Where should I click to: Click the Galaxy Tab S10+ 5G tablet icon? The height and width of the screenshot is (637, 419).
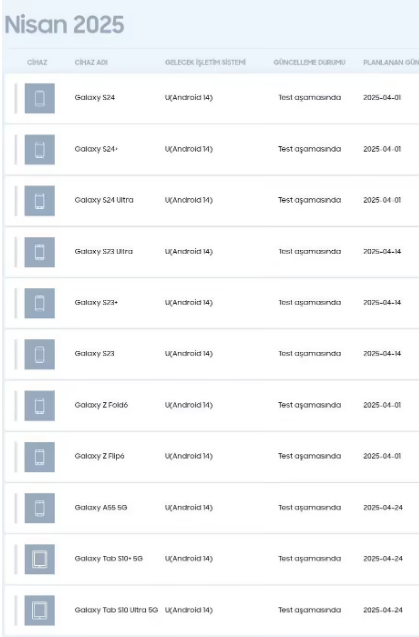pyautogui.click(x=39, y=559)
